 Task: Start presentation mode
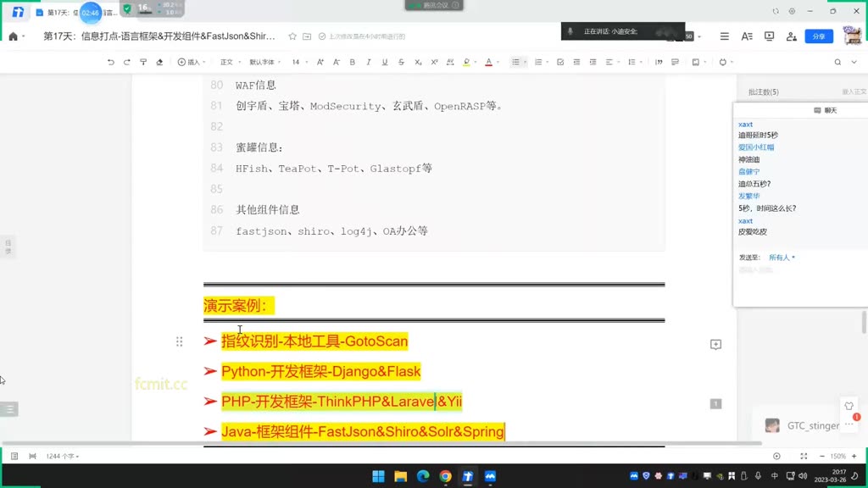click(x=769, y=36)
